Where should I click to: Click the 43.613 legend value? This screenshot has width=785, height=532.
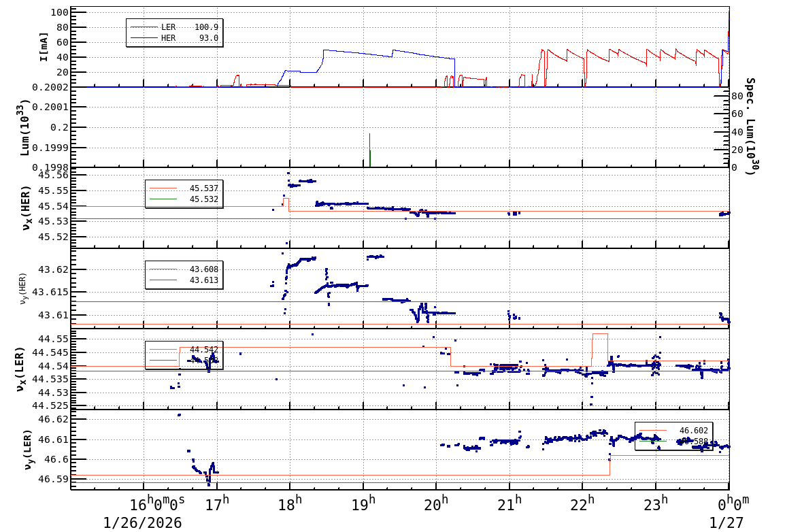(x=204, y=280)
